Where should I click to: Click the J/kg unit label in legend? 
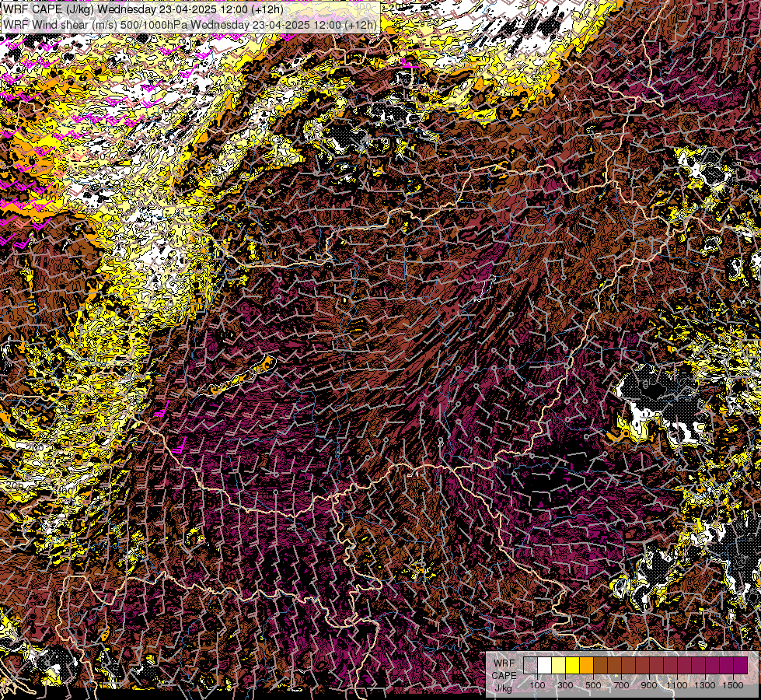pos(504,688)
